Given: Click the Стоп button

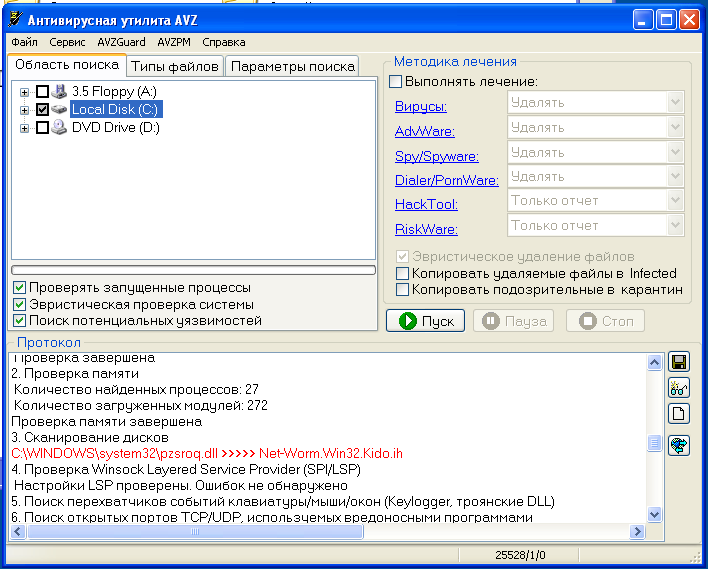Looking at the screenshot, I should 605,321.
